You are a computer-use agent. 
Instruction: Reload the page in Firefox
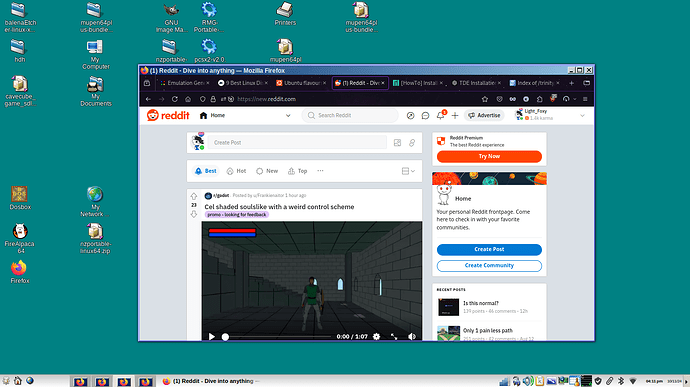pyautogui.click(x=175, y=99)
